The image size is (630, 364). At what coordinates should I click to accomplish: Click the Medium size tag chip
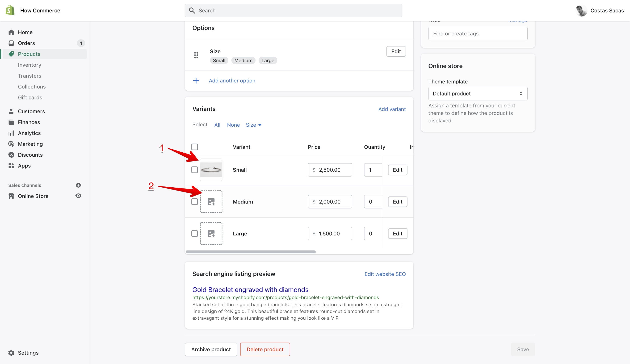[243, 61]
